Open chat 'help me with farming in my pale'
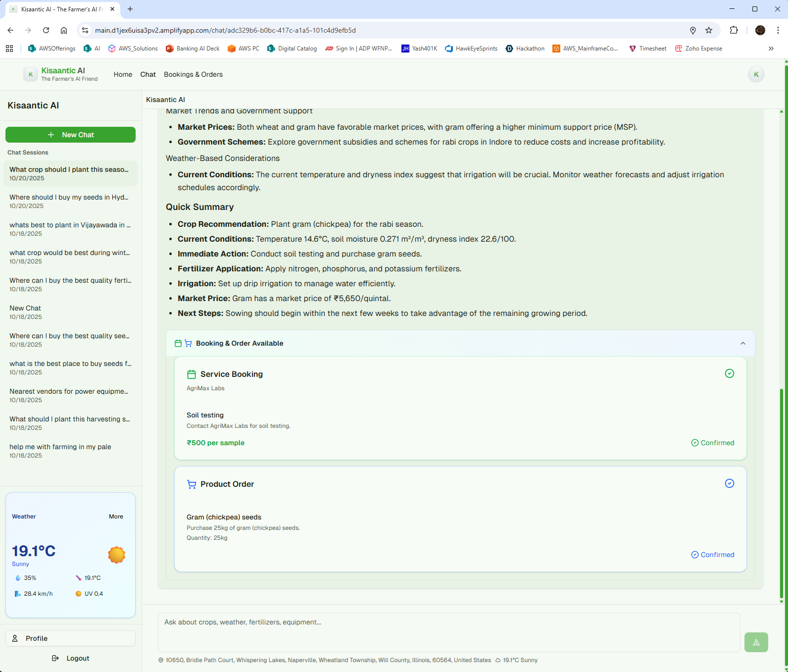 pos(70,451)
